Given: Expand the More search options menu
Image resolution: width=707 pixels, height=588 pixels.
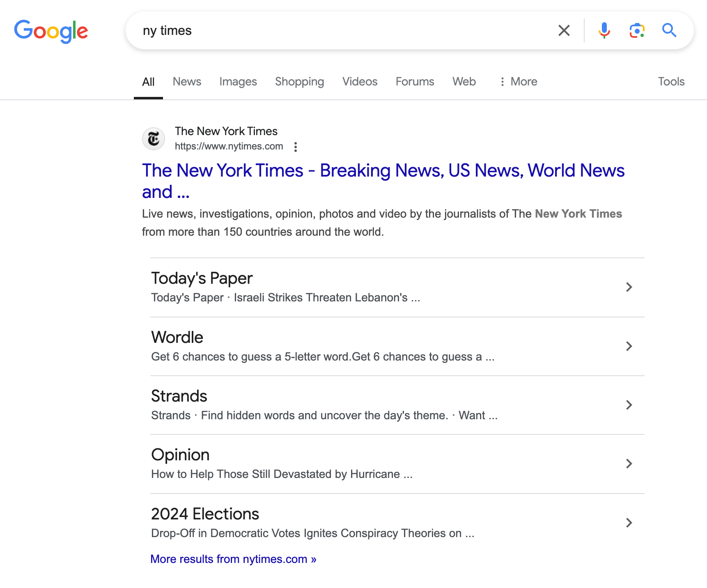Looking at the screenshot, I should (x=518, y=82).
